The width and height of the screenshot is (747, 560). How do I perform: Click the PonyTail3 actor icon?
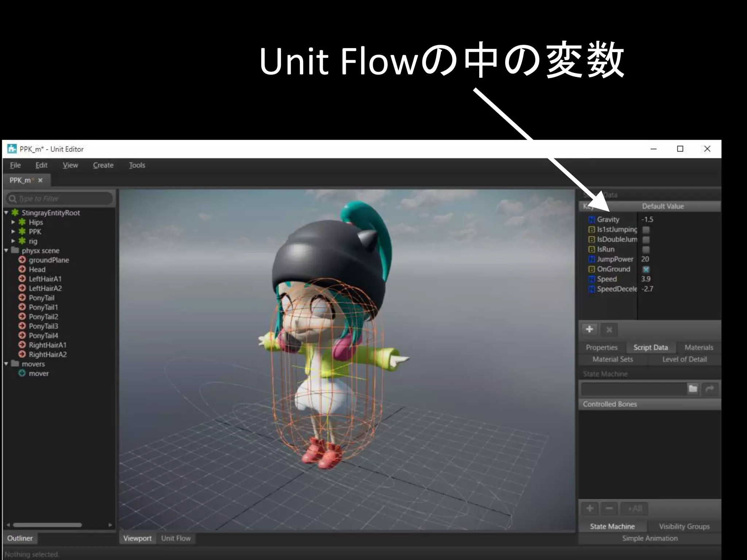(22, 326)
